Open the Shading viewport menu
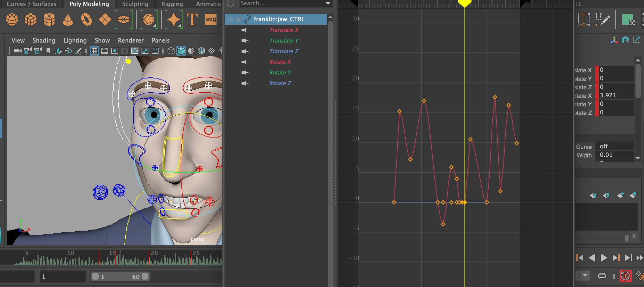The height and width of the screenshot is (287, 644). 44,40
